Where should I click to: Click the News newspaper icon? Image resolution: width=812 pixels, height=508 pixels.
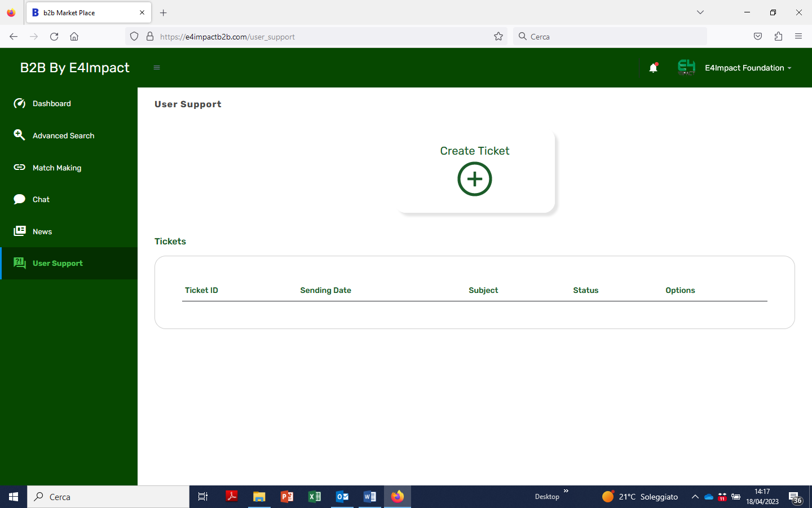pyautogui.click(x=20, y=231)
